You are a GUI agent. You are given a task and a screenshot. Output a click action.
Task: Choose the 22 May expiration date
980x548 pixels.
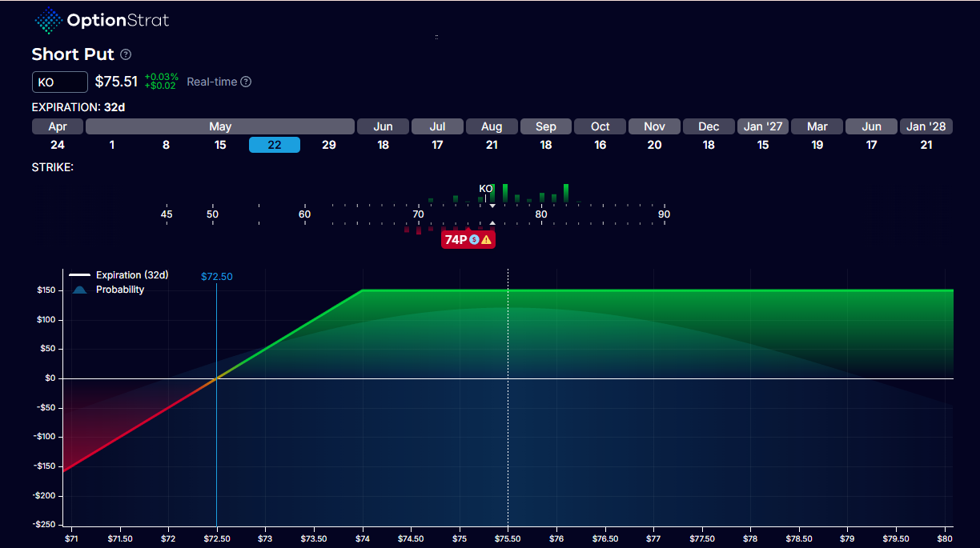pyautogui.click(x=275, y=145)
